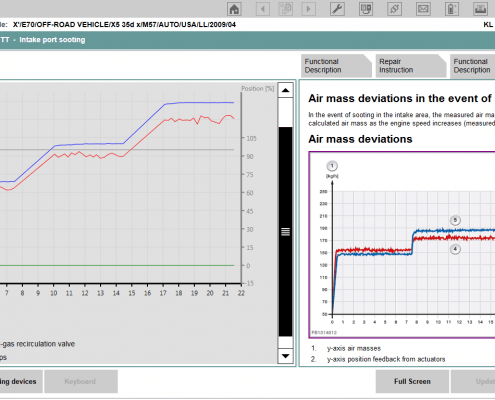495x400 pixels.
Task: Click the back arrow navigation icon
Action: click(x=263, y=9)
